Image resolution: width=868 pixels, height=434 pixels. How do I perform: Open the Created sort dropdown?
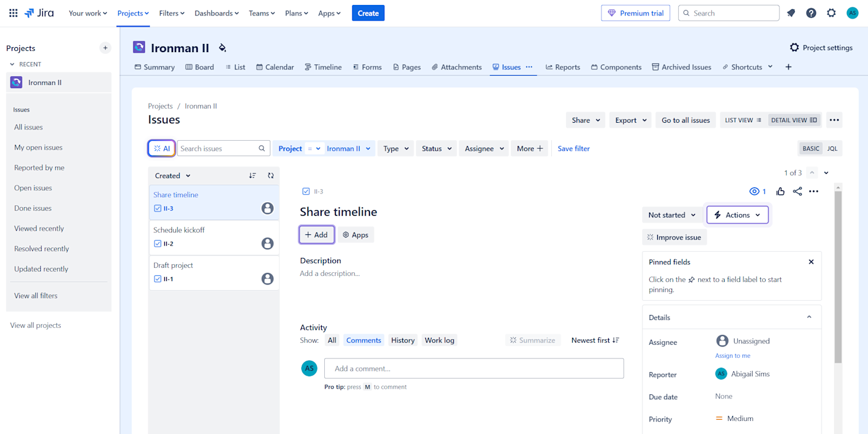click(x=173, y=175)
